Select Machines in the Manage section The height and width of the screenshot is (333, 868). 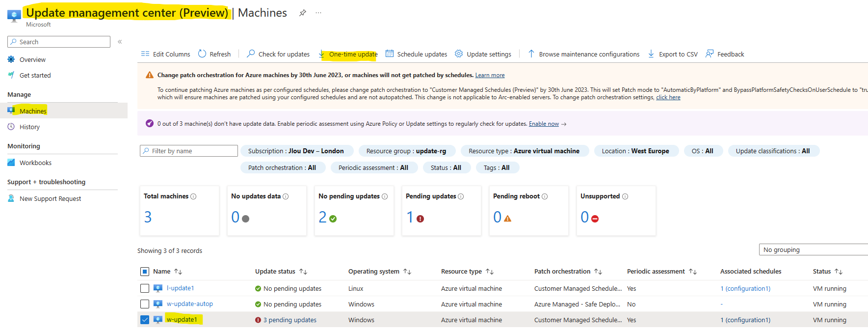click(64, 111)
